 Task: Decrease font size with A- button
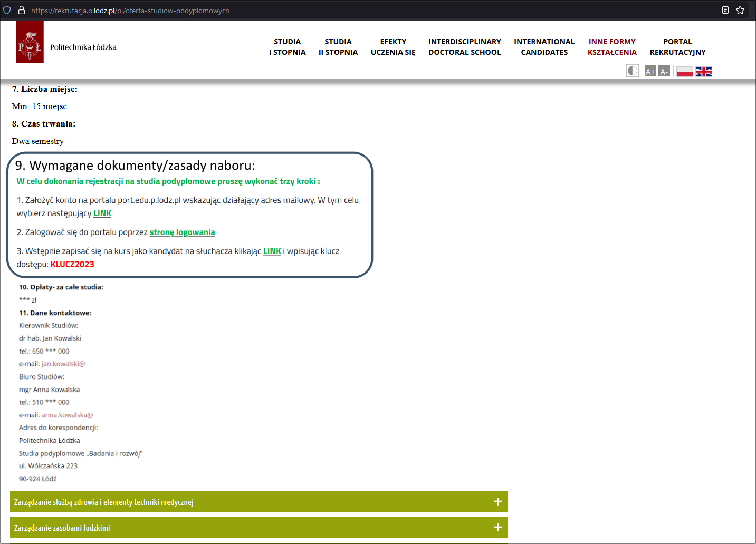tap(664, 71)
